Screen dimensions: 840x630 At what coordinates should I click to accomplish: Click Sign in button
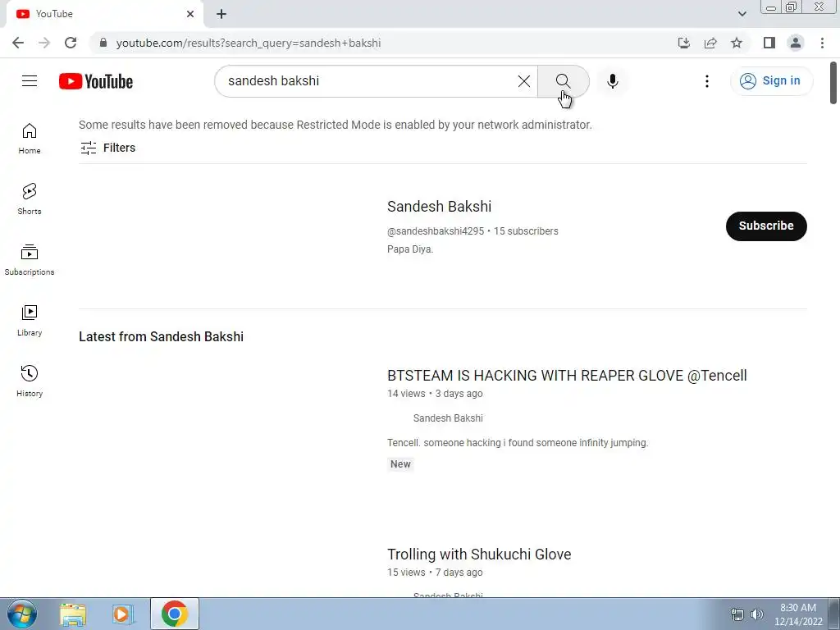(x=771, y=81)
